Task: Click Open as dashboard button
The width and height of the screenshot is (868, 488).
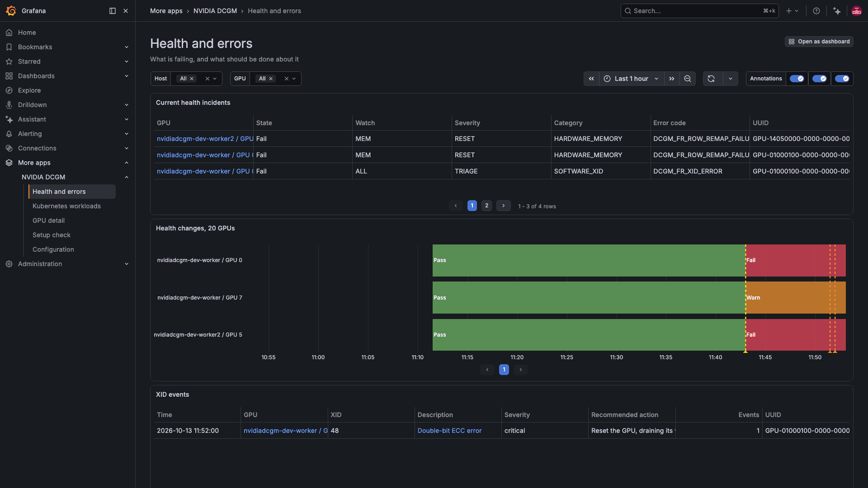Action: [x=819, y=42]
